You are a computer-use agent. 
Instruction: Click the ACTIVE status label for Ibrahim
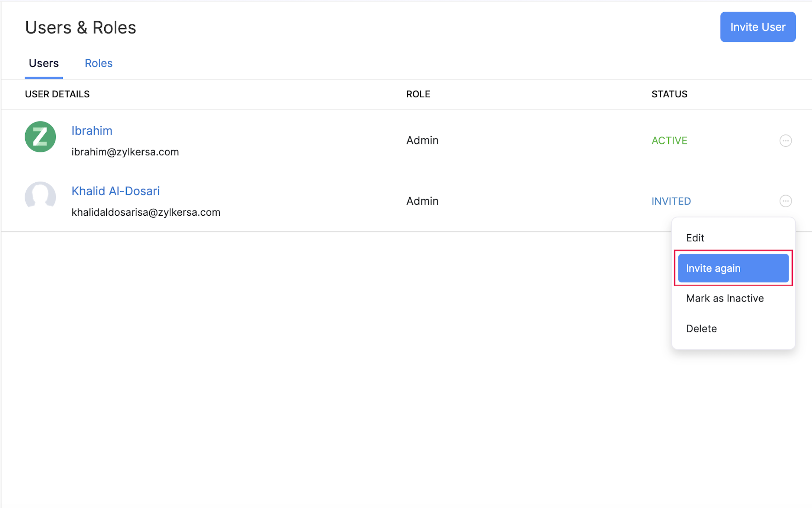click(669, 140)
